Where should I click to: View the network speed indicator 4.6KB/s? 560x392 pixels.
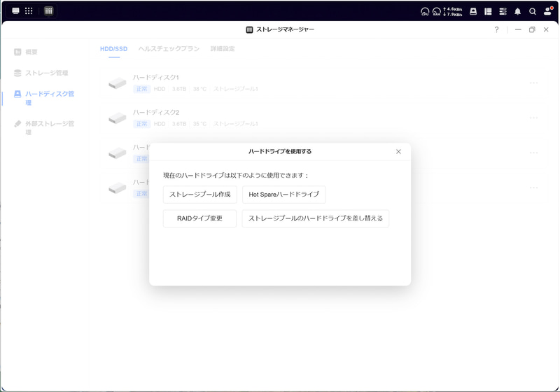pyautogui.click(x=453, y=9)
